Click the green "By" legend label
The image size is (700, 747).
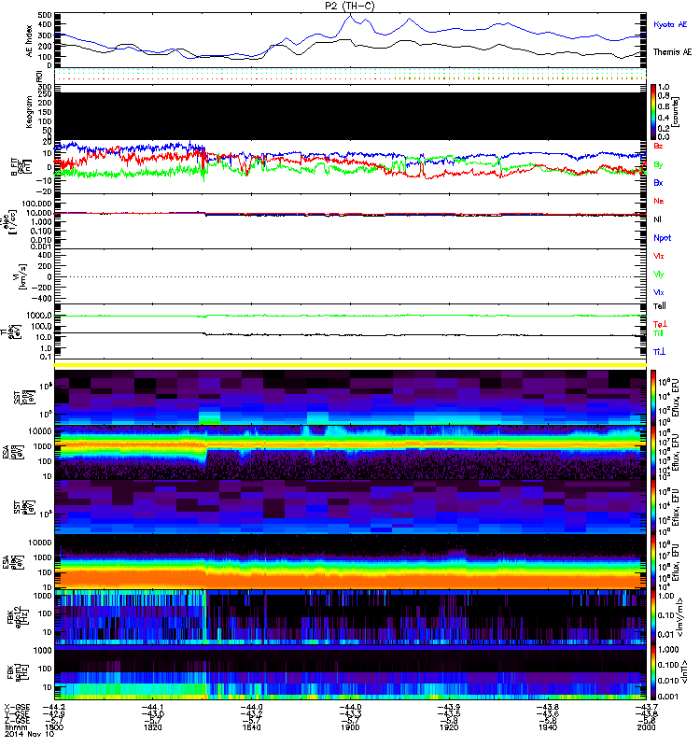click(x=658, y=165)
